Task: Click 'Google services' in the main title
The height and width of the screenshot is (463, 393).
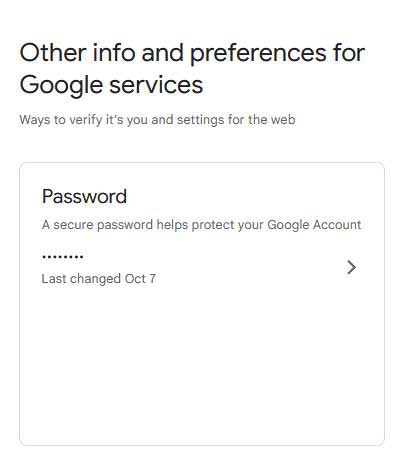Action: point(111,85)
